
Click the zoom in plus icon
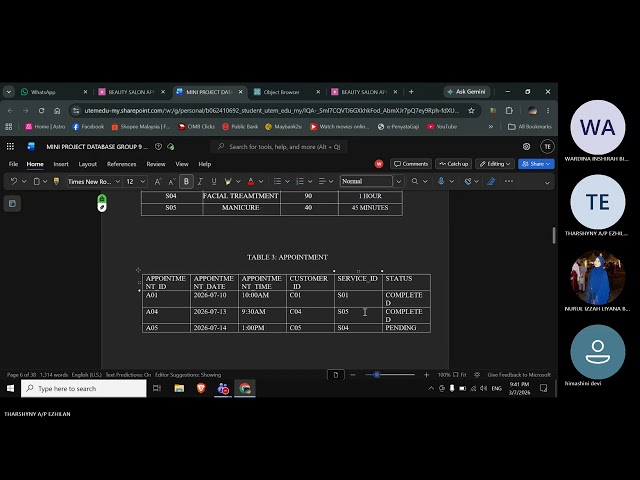[427, 375]
